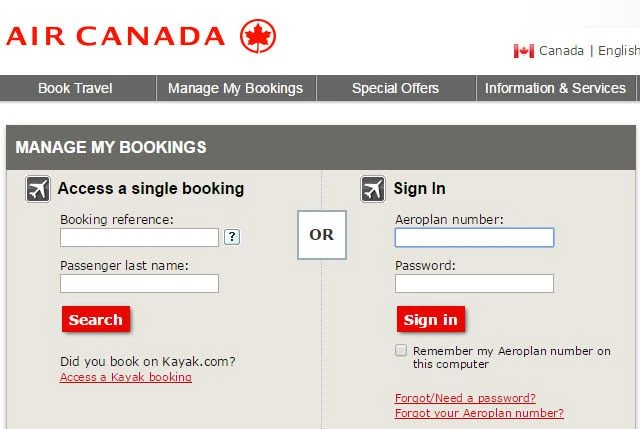
Task: Select the Special Offers menu
Action: pyautogui.click(x=395, y=88)
